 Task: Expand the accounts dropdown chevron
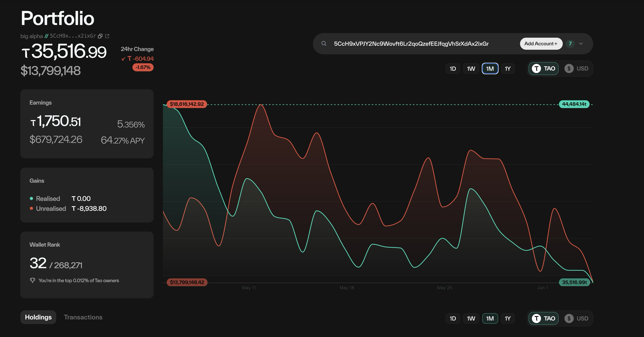pos(581,44)
